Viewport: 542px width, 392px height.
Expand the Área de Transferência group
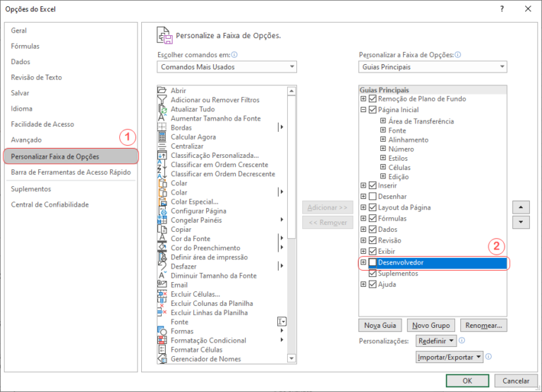pyautogui.click(x=383, y=121)
